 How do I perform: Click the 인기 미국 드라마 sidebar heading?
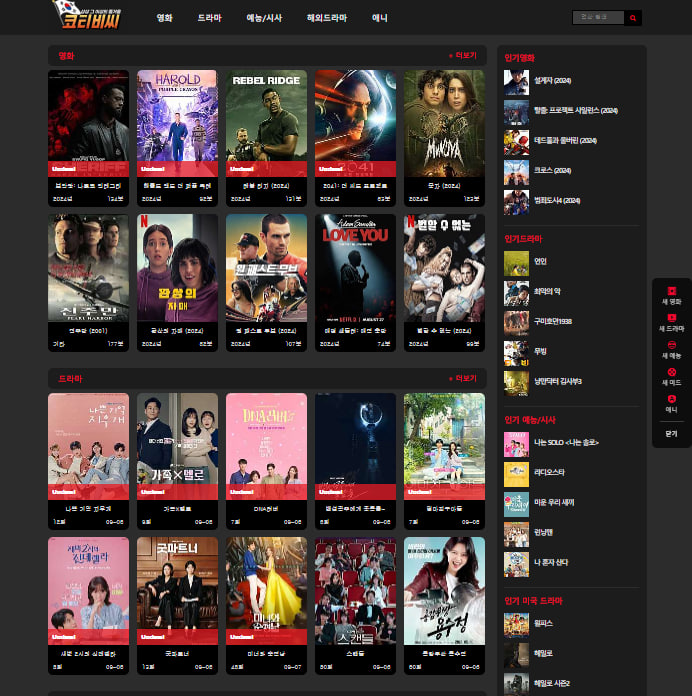534,601
